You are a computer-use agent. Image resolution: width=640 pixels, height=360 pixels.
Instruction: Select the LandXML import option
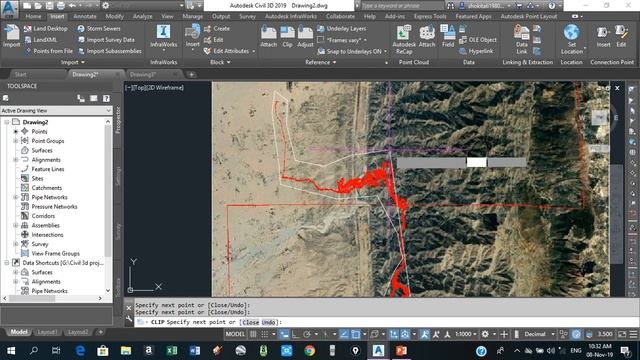[x=41, y=40]
